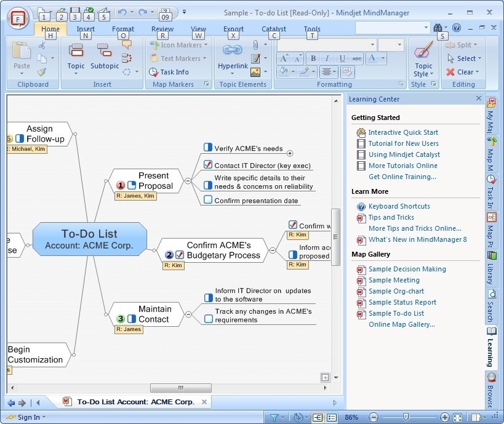Viewport: 504px width, 424px height.
Task: Toggle Contact IT Director task checkmark
Action: point(208,164)
